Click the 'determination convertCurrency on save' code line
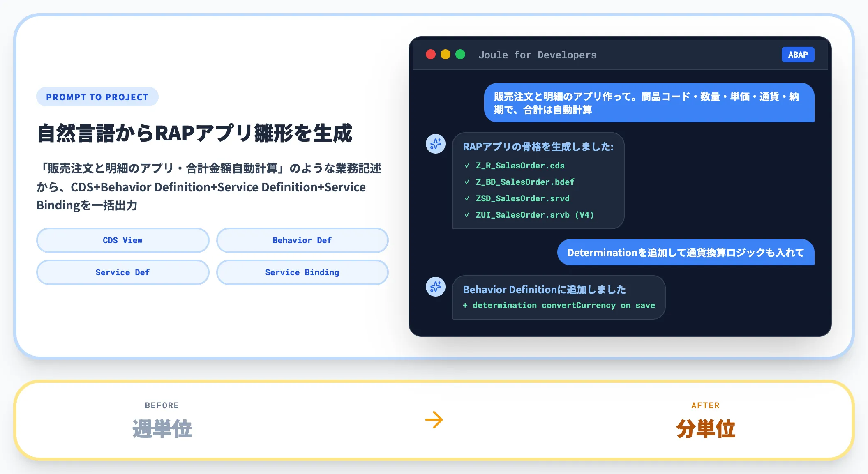Image resolution: width=868 pixels, height=474 pixels. 559,306
